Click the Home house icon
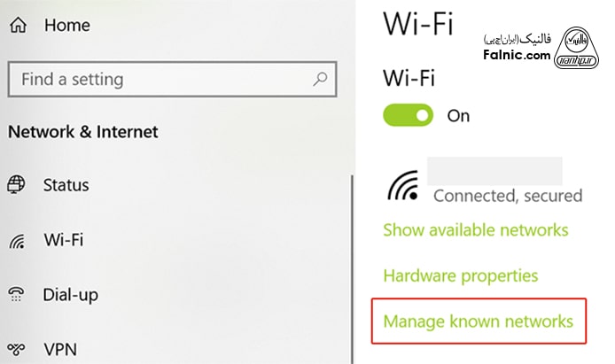This screenshot has height=364, width=615. coord(18,26)
